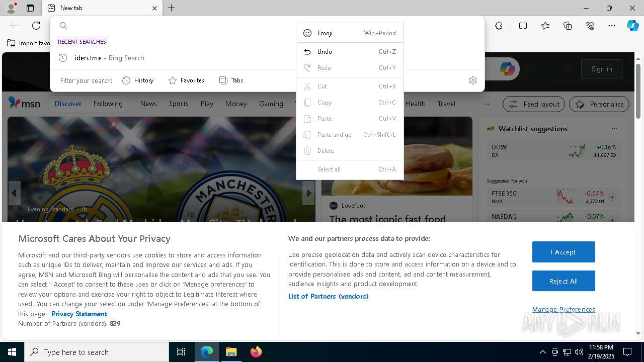This screenshot has height=362, width=644.
Task: Open Copilot sidebar icon
Action: (632, 26)
